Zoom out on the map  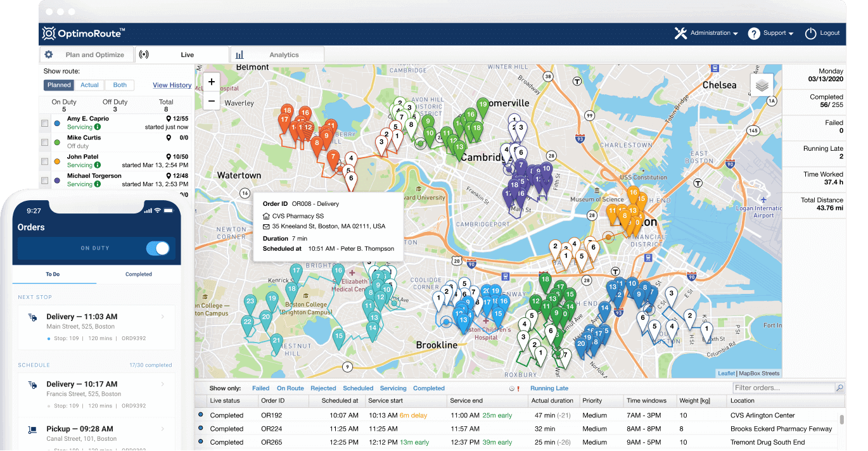212,101
